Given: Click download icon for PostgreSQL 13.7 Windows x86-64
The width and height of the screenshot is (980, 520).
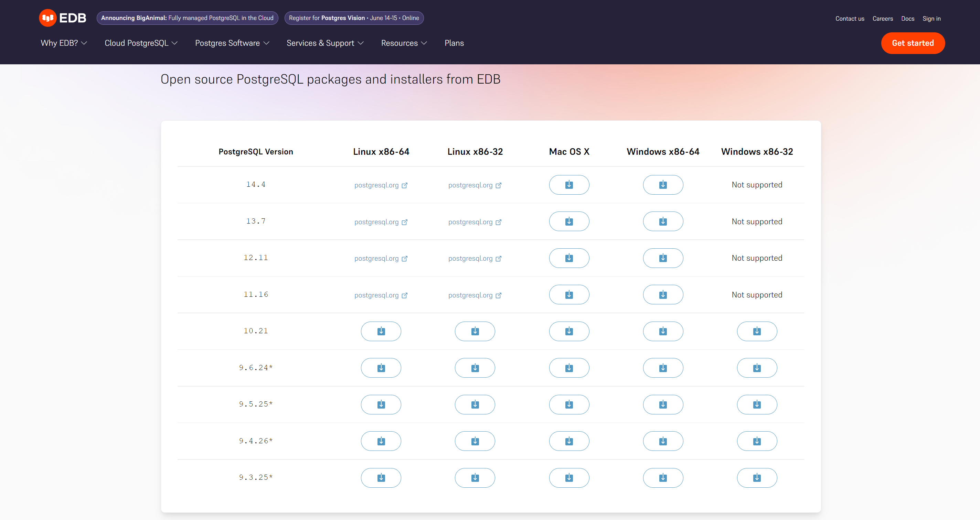Looking at the screenshot, I should (662, 221).
